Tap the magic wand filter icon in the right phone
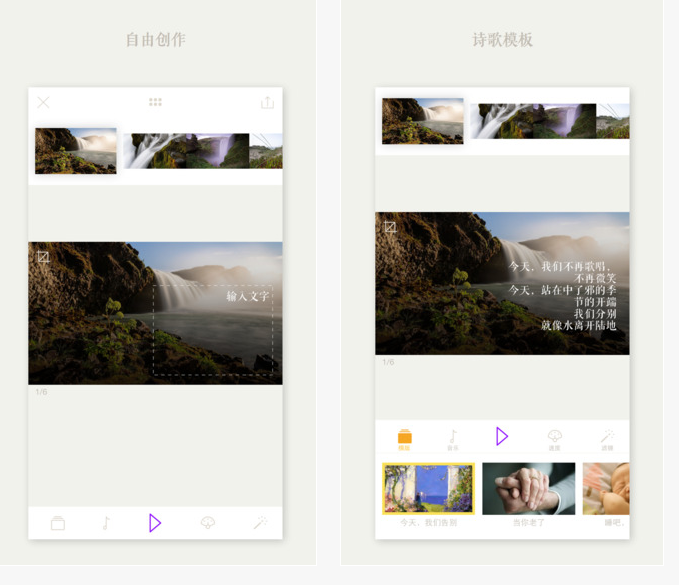The width and height of the screenshot is (679, 585). coord(606,438)
